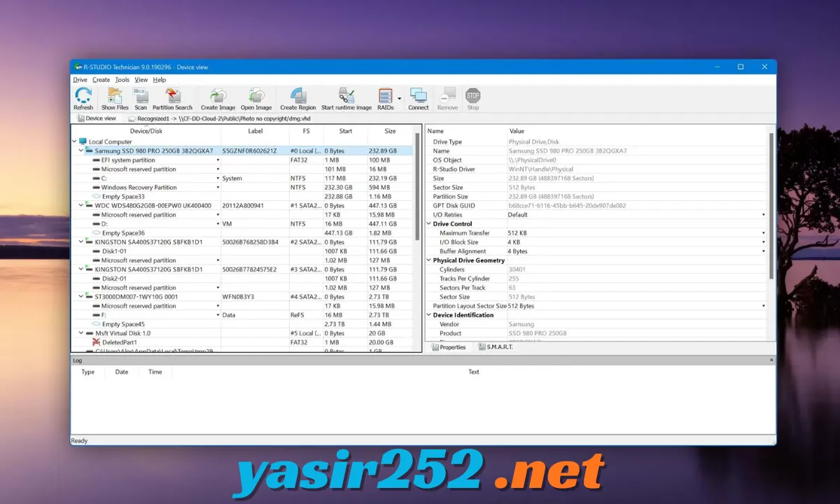Click the red-crossed DeletedPart1 partition icon
Viewport: 840px width, 504px height.
(97, 342)
